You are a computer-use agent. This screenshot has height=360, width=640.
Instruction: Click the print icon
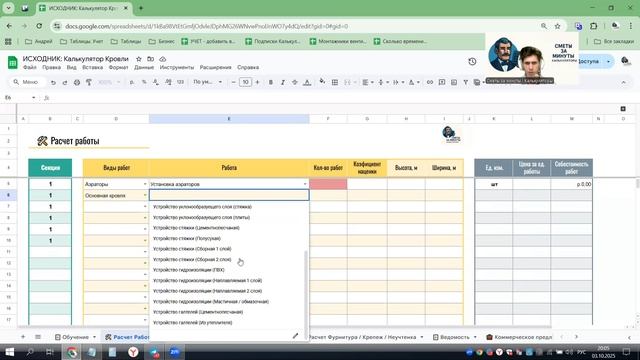point(77,82)
